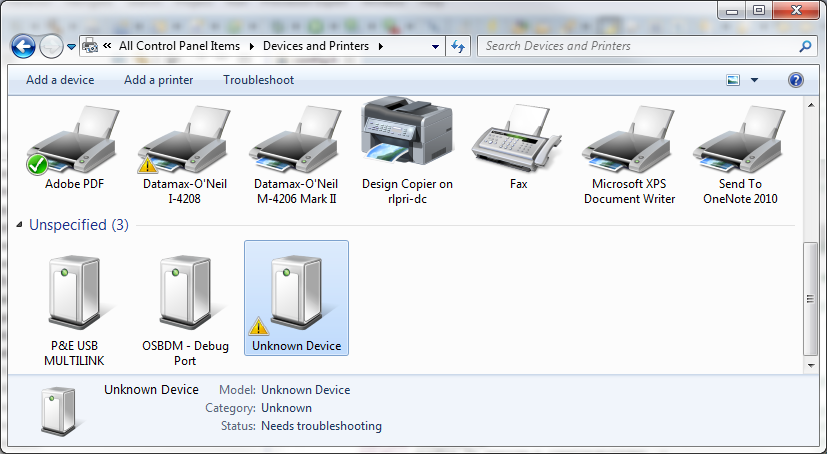Click the vertical scrollbar thumb
Viewport: 827px width, 454px height.
click(x=811, y=299)
